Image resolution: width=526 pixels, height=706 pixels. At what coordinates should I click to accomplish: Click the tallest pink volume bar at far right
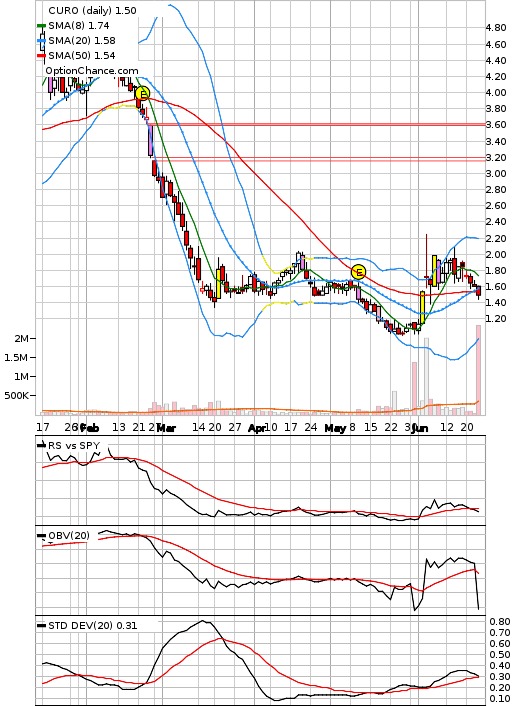click(478, 370)
